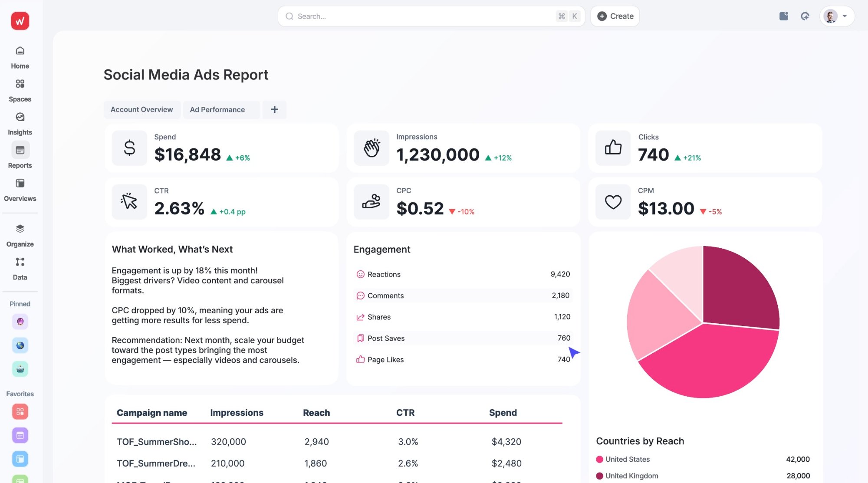Click the Whatagraph logo
Viewport: 868px width, 483px height.
[x=19, y=21]
